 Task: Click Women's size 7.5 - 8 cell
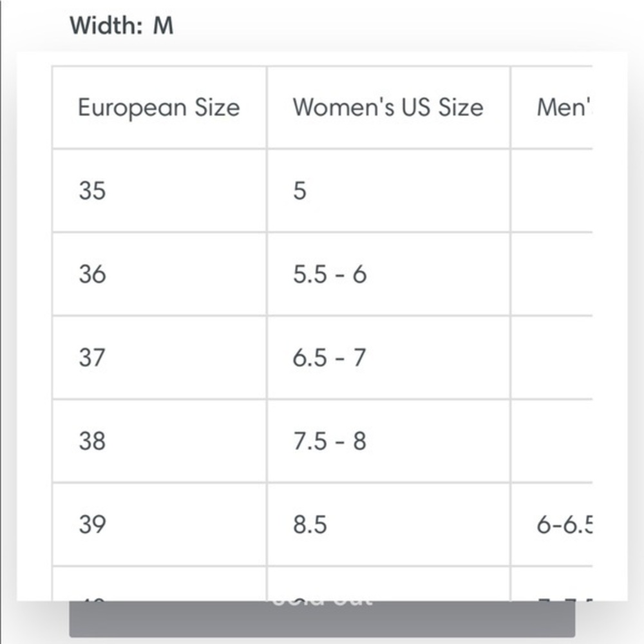[x=388, y=441]
